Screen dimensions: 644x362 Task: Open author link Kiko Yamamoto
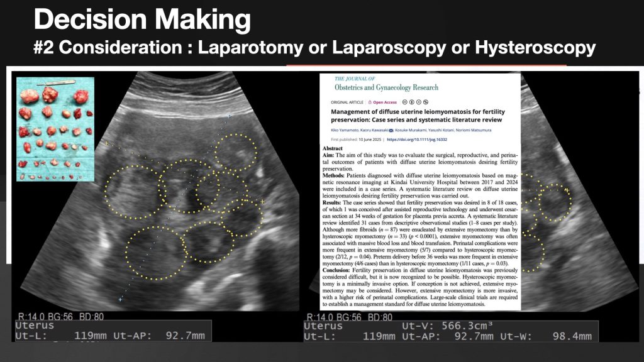click(x=345, y=130)
